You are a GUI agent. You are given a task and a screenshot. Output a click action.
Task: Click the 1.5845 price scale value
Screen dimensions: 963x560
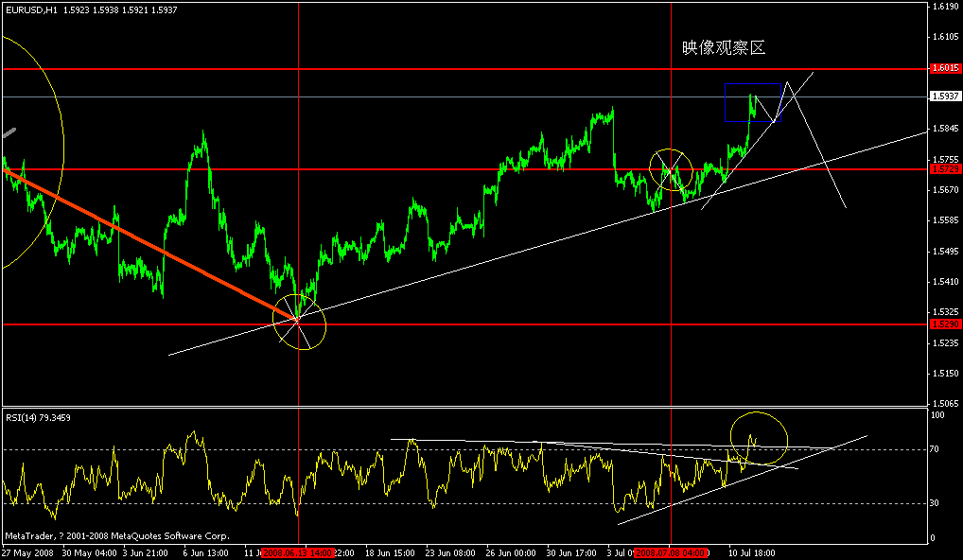point(945,129)
